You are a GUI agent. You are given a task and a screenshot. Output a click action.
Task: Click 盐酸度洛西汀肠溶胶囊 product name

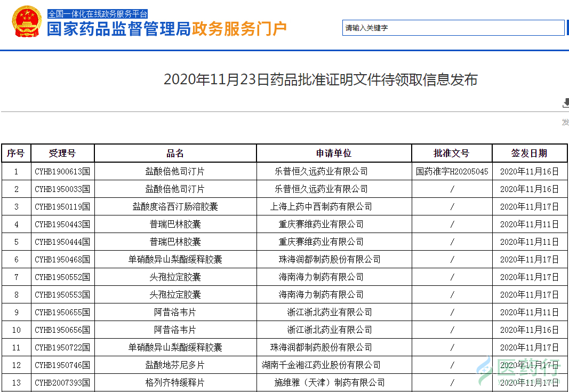pos(175,206)
